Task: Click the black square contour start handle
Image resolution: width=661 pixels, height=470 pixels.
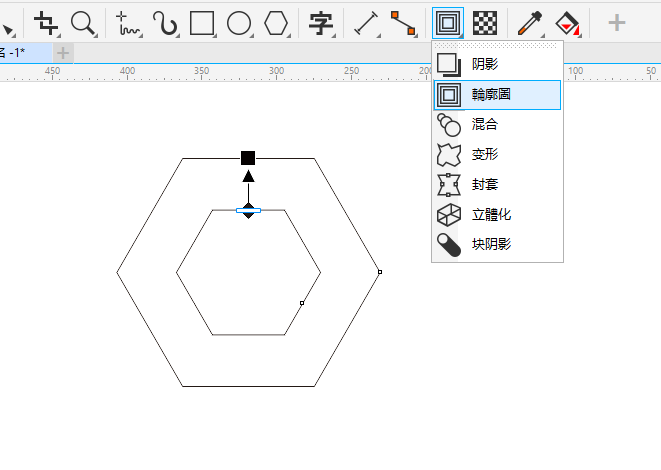Action: (248, 158)
